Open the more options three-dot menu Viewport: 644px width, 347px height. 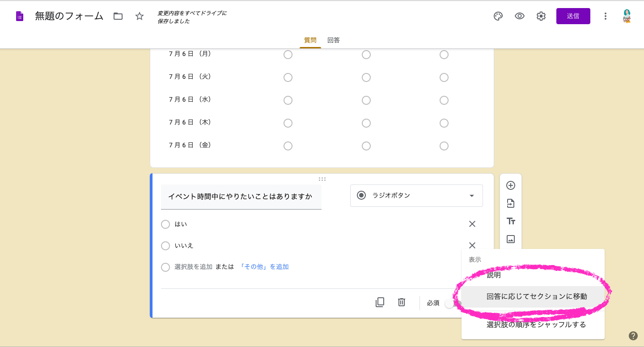click(x=606, y=16)
